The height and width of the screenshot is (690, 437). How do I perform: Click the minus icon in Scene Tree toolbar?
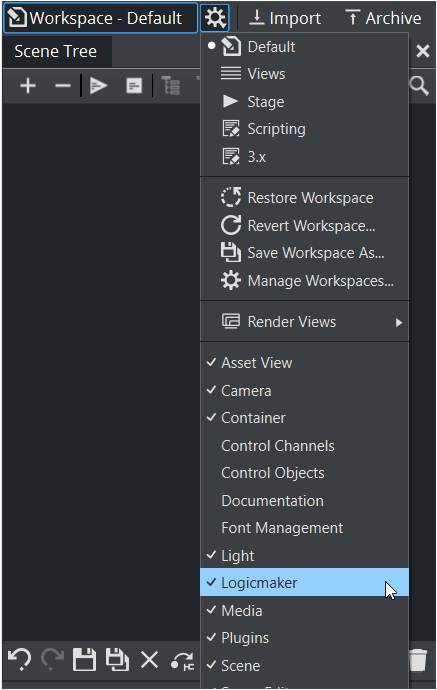(x=63, y=85)
